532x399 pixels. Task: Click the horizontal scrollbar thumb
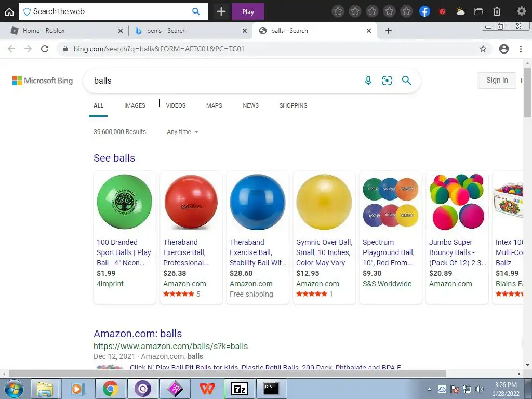(x=228, y=374)
